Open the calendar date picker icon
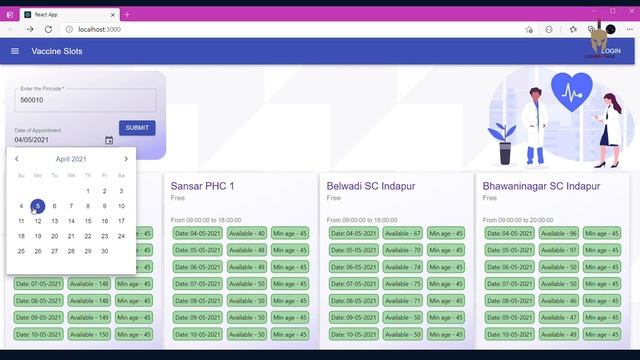Screen dimensions: 640x360 (x=109, y=140)
